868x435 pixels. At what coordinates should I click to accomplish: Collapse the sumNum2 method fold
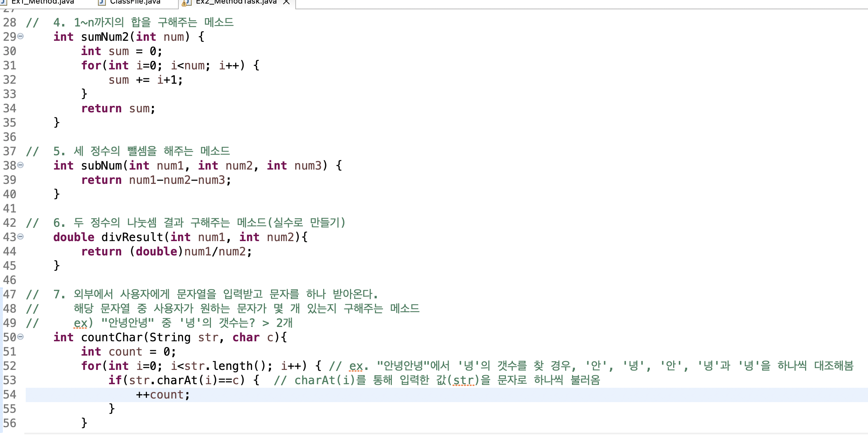coord(21,36)
